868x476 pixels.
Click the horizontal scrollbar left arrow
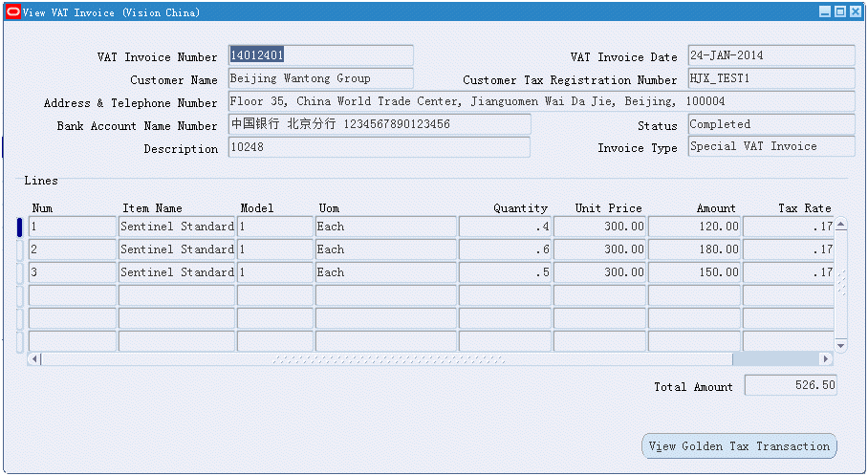pyautogui.click(x=34, y=358)
